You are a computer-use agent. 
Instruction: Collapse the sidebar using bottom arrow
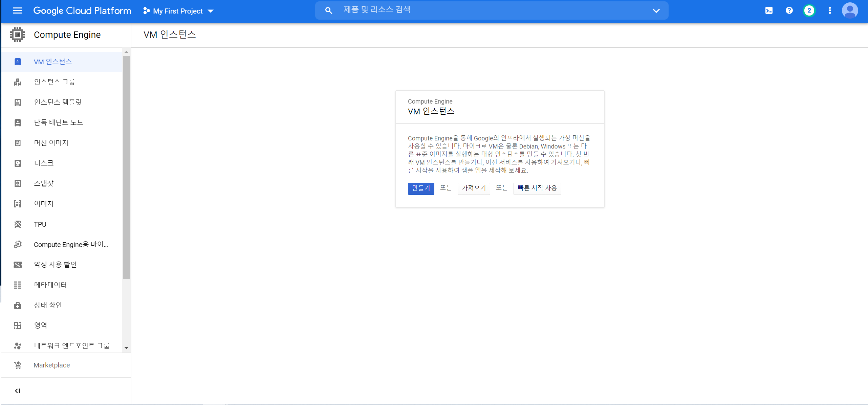pos(17,391)
